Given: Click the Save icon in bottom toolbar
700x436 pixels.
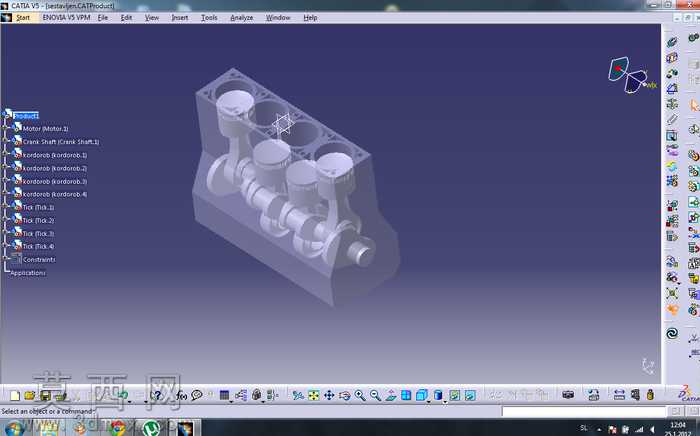Looking at the screenshot, I should click(x=45, y=395).
